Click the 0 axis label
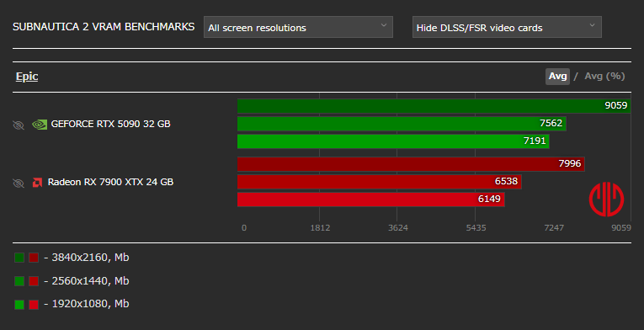The image size is (644, 330). (244, 227)
